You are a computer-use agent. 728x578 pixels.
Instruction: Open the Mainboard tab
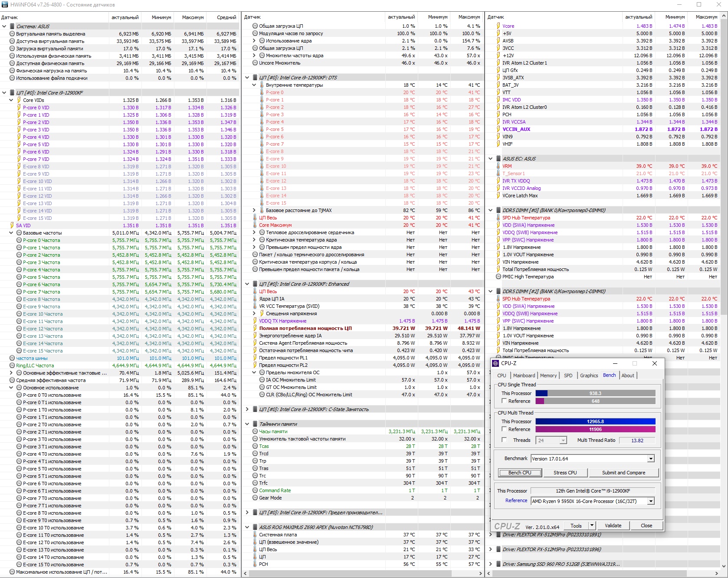524,376
